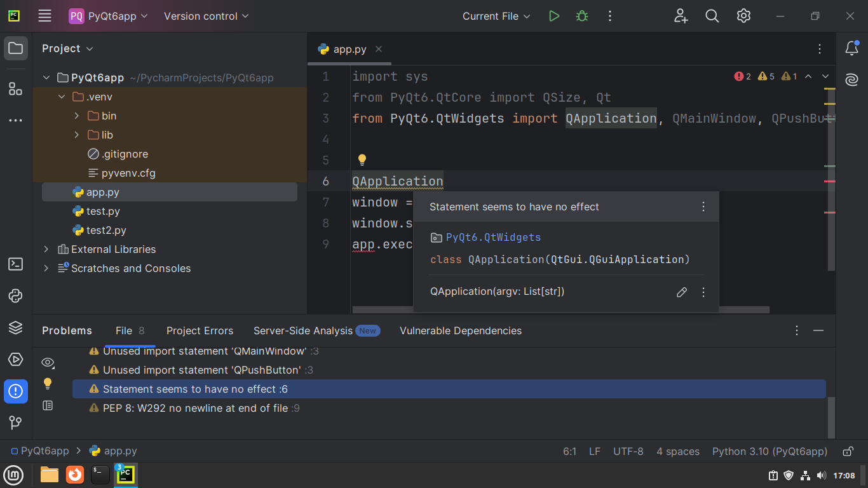The image size is (868, 488).
Task: Open kebab menu beside QApplication signature
Action: point(703,292)
